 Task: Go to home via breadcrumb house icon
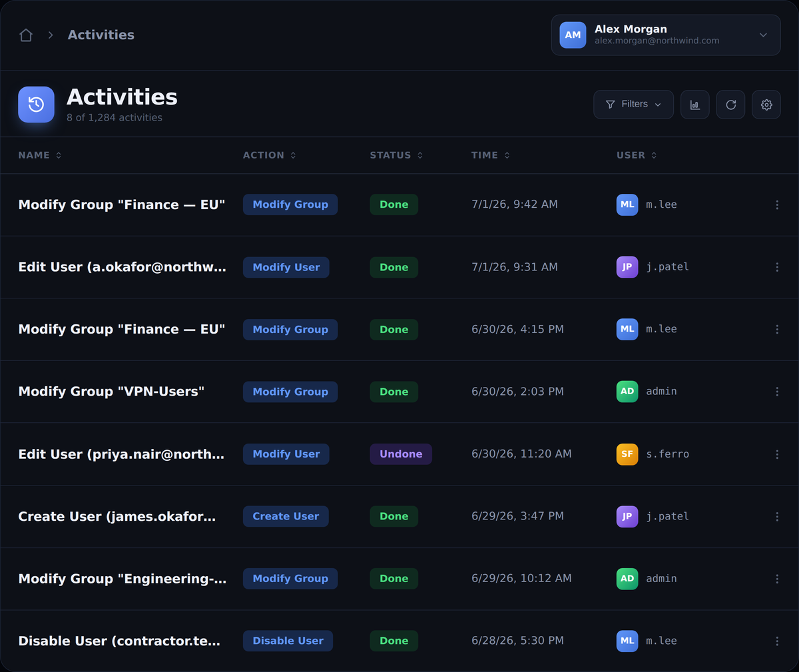(x=26, y=35)
